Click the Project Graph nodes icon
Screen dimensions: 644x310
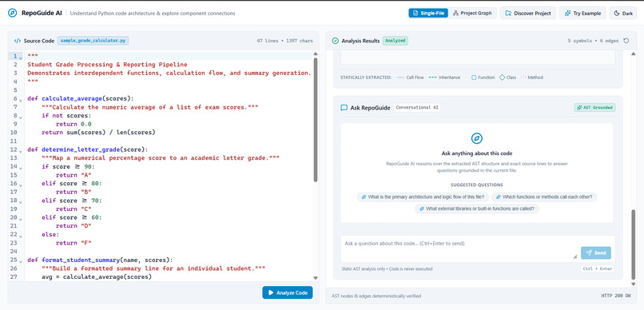pyautogui.click(x=455, y=13)
